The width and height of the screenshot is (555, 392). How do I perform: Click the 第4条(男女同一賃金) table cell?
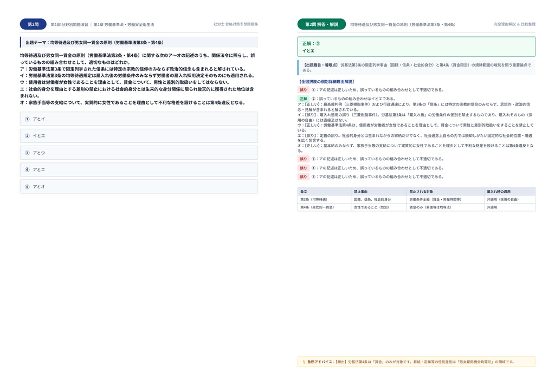(324, 207)
